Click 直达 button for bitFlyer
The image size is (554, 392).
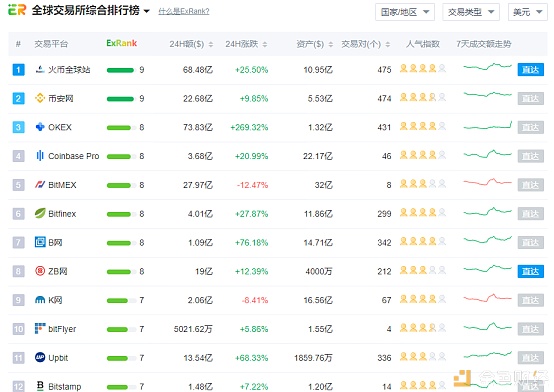pos(530,329)
